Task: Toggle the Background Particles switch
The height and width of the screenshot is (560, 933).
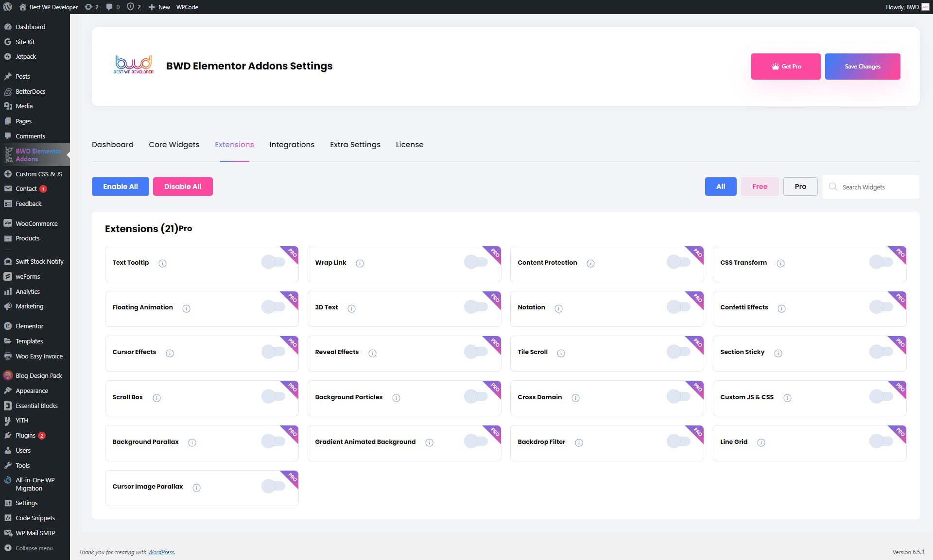Action: [x=476, y=396]
